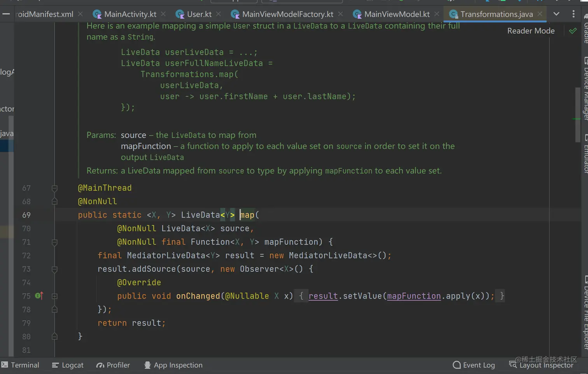
Task: Open the App Inspection tool window
Action: click(x=173, y=365)
